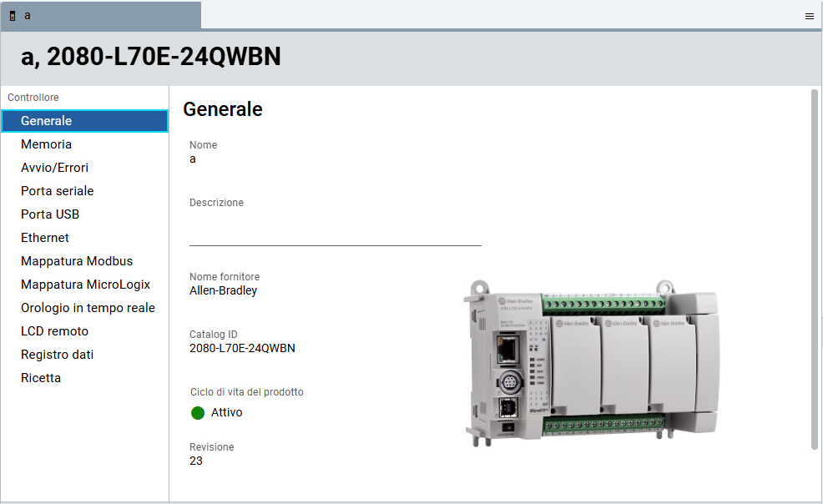Click the controller icon in tab 'a'

(x=13, y=16)
